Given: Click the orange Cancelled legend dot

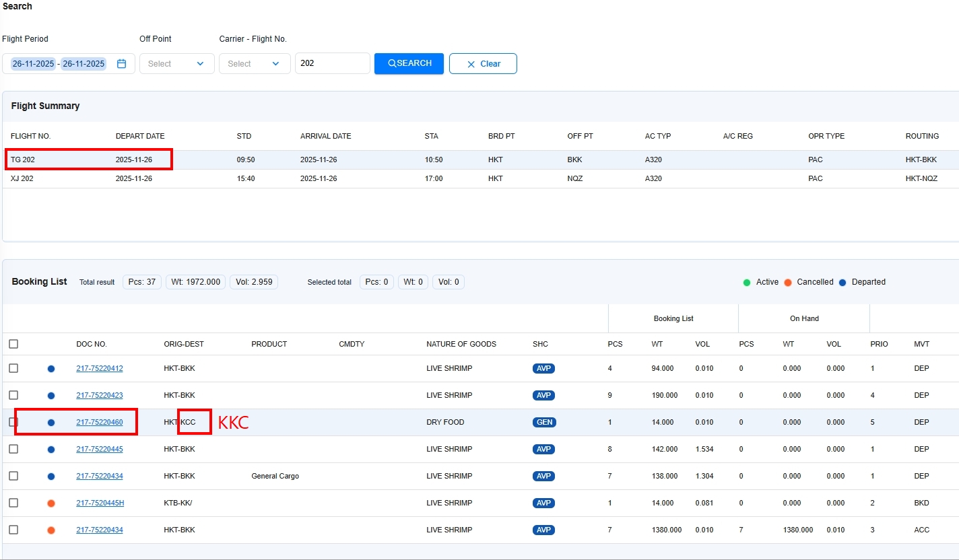Looking at the screenshot, I should [788, 283].
